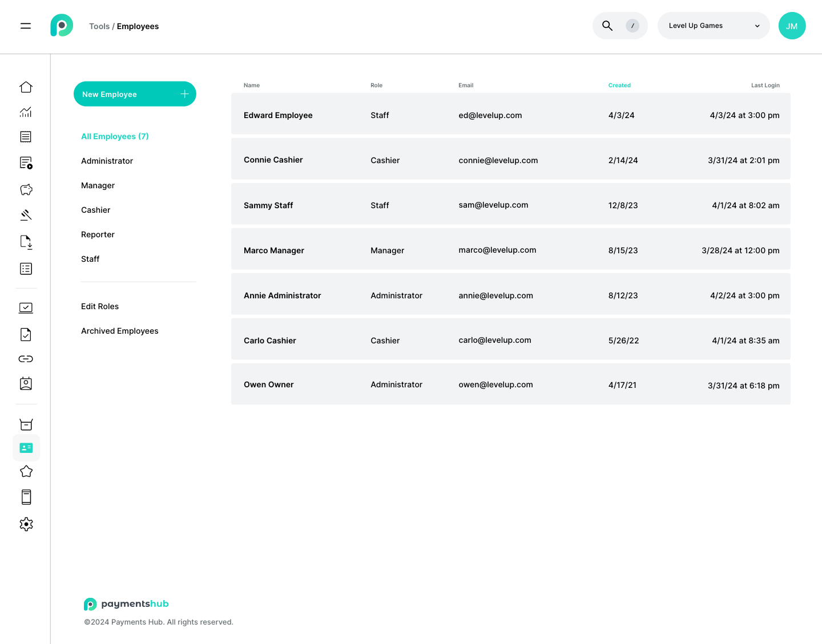Select the teal employee badge icon
Screen dimensions: 822x644
coord(26,448)
